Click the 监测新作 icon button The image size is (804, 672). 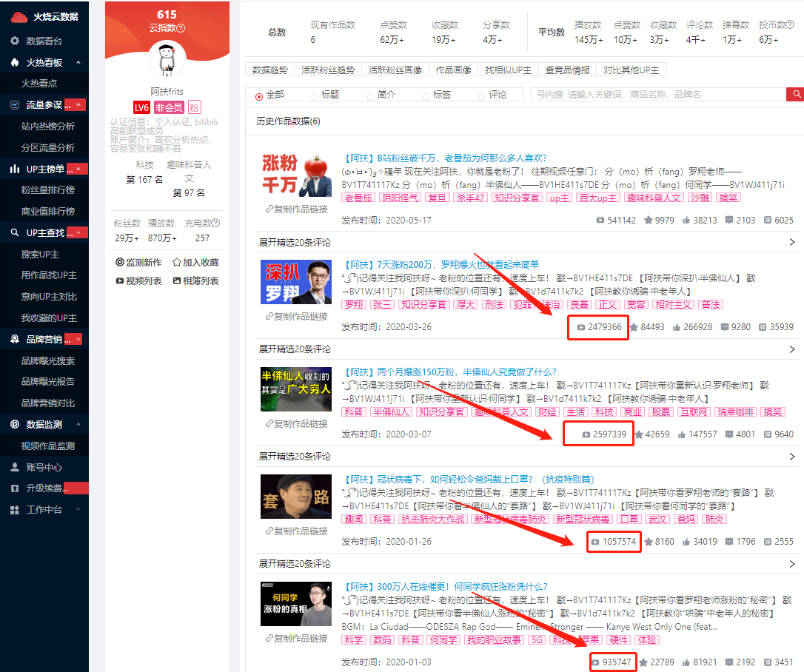click(x=120, y=262)
